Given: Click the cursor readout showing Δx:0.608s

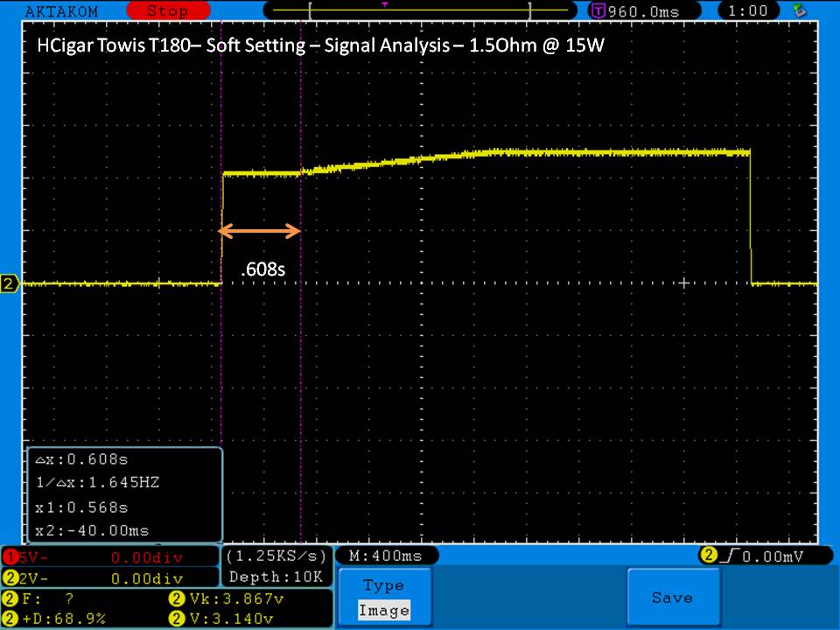Looking at the screenshot, I should click(86, 459).
